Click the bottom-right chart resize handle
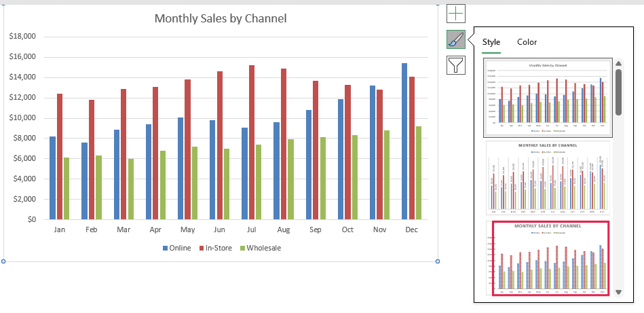The height and width of the screenshot is (313, 644). [438, 261]
